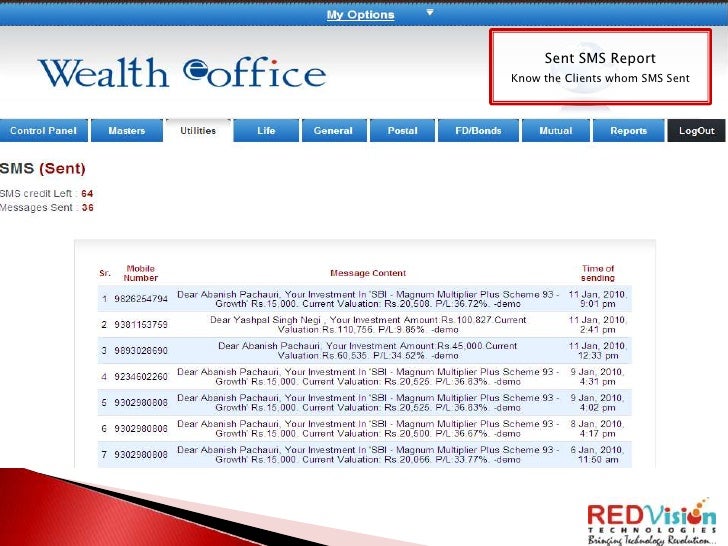The height and width of the screenshot is (546, 728).
Task: Select mobile number in row 6
Action: coord(141,429)
